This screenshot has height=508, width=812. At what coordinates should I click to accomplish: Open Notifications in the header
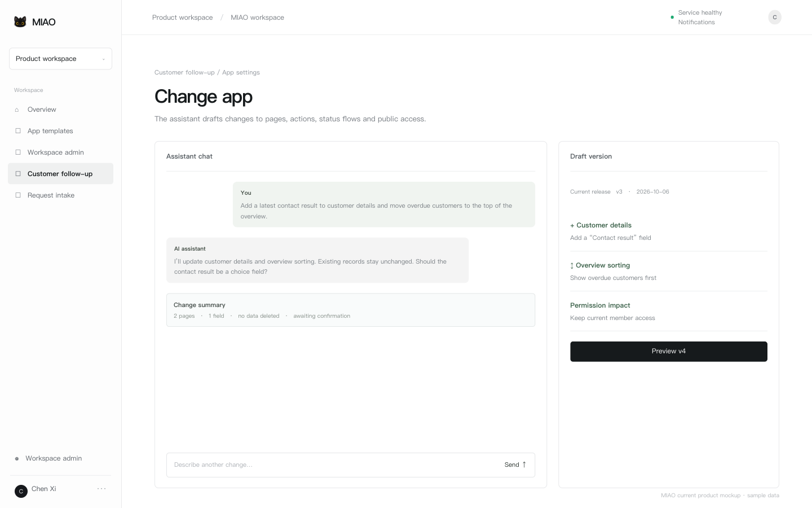tap(696, 22)
